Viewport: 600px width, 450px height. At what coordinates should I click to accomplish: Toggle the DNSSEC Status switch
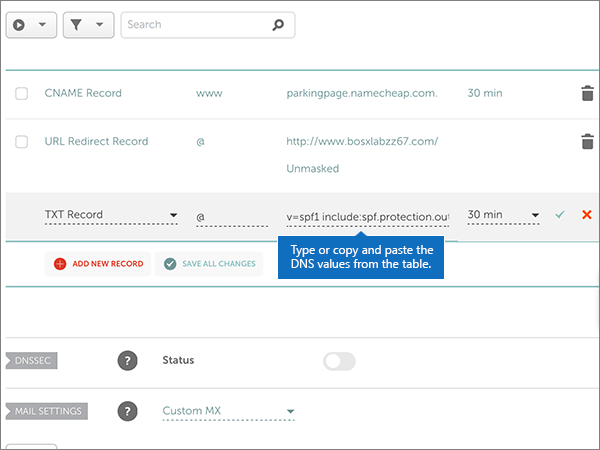coord(339,361)
